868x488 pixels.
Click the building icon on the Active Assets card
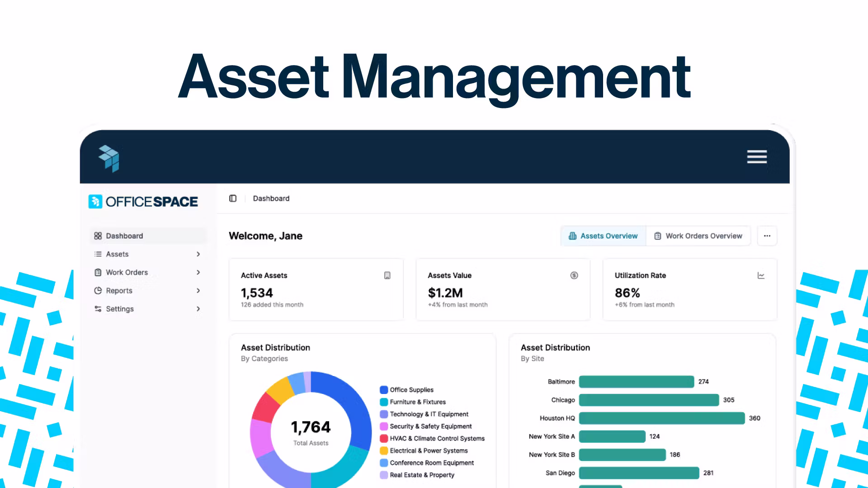click(x=387, y=275)
